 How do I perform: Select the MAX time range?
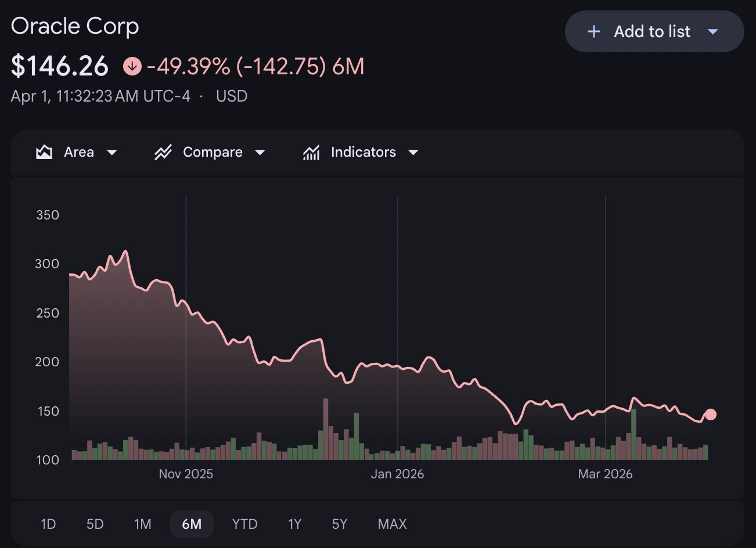(x=392, y=524)
